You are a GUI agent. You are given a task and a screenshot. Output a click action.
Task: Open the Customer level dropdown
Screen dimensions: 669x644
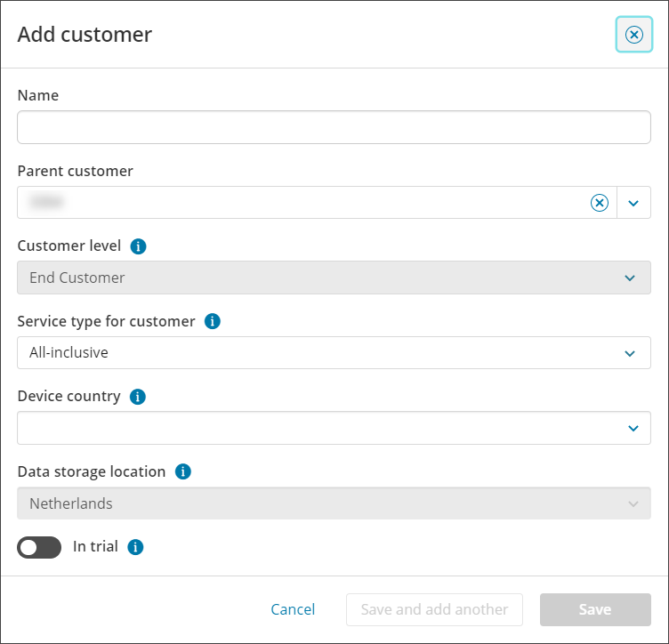(x=334, y=278)
